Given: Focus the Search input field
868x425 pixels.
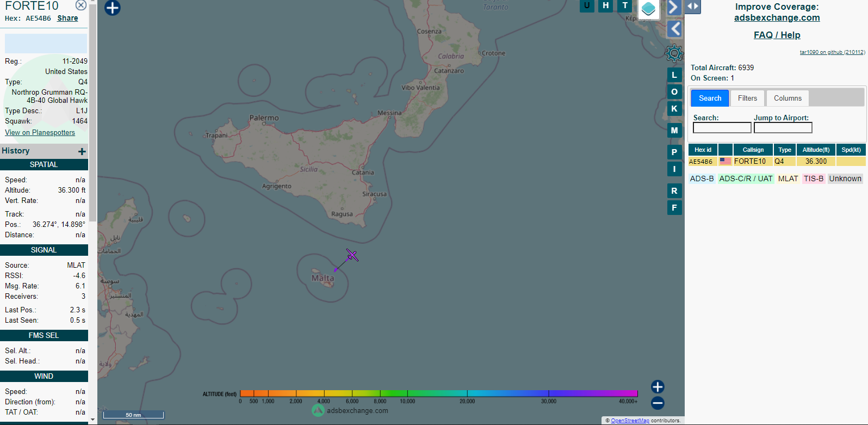Looking at the screenshot, I should click(x=722, y=127).
